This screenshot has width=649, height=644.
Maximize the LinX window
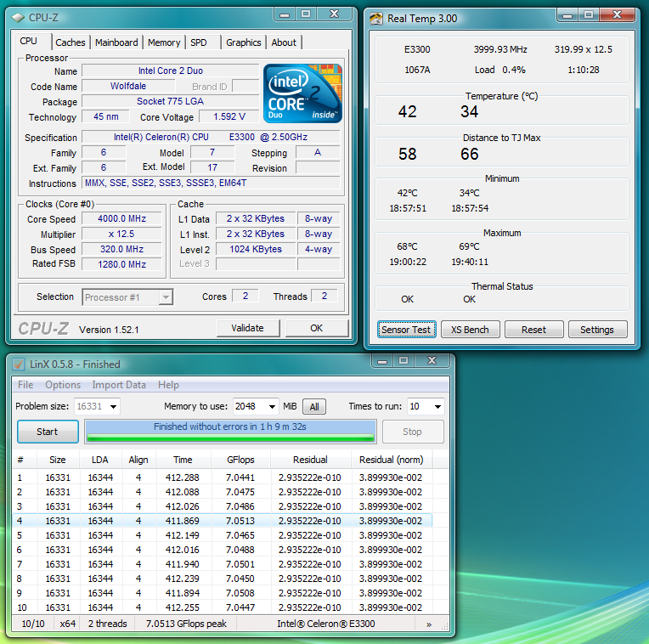pos(404,360)
